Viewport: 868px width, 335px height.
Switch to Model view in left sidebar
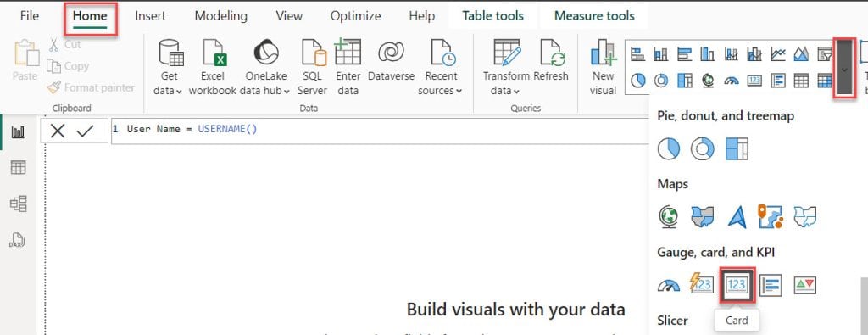point(19,204)
